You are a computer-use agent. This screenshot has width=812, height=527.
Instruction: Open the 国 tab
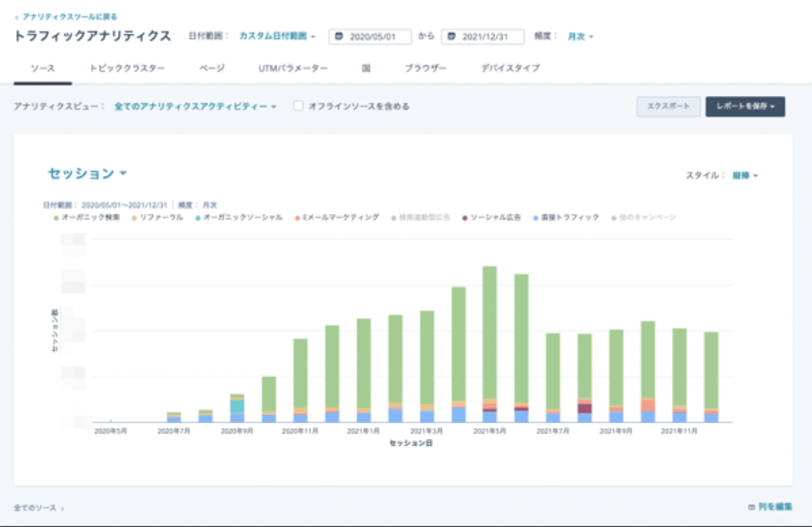tap(366, 68)
